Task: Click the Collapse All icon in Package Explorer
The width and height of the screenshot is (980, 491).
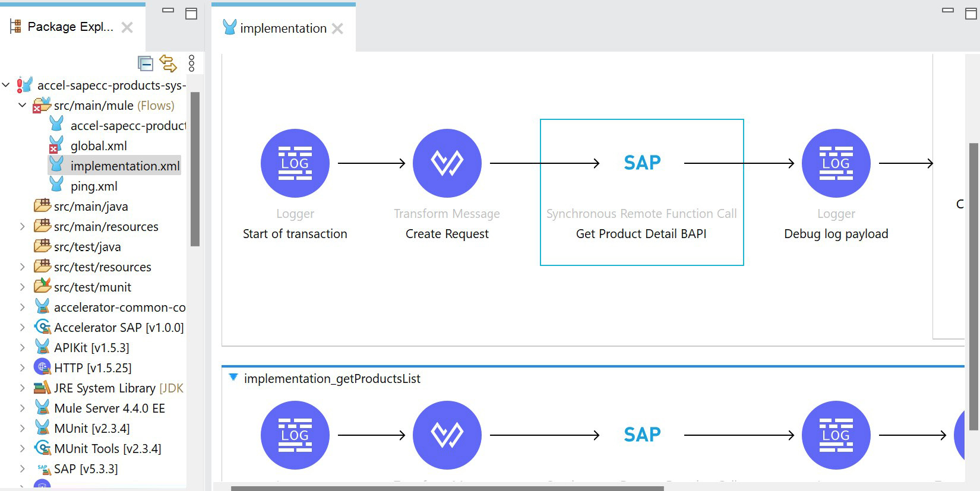Action: 146,64
